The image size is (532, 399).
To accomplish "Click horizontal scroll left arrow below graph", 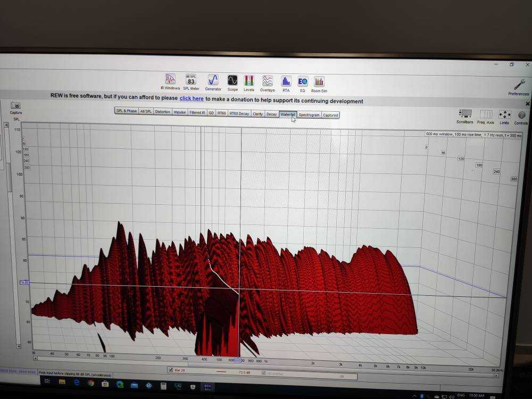I will 36,358.
